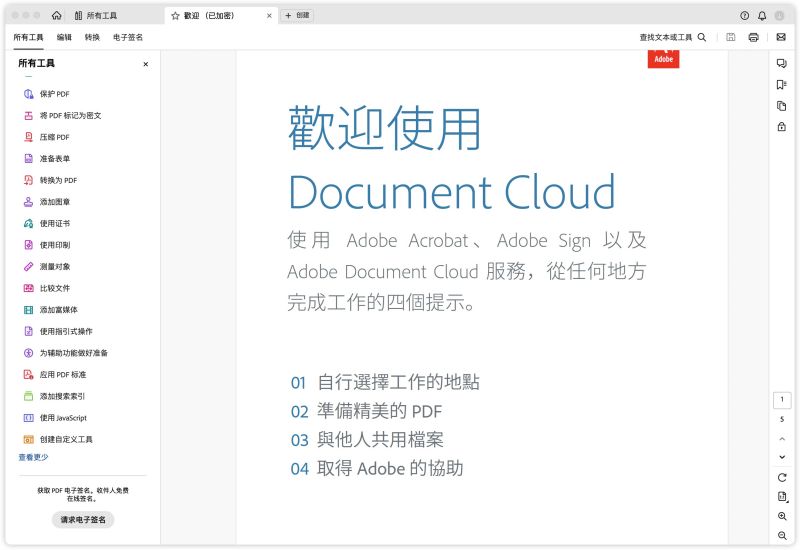Select the 添加富媒体 tool
This screenshot has width=800, height=550.
(51, 310)
